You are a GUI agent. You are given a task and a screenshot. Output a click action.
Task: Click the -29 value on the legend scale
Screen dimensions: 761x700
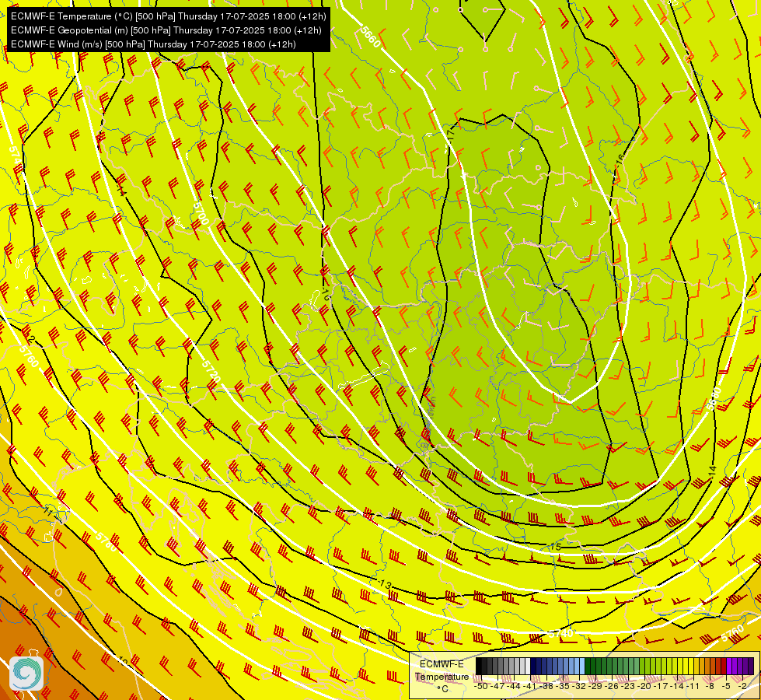pyautogui.click(x=595, y=686)
